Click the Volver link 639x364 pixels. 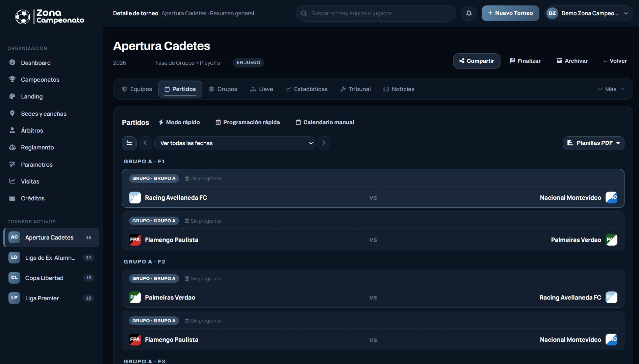(x=615, y=61)
